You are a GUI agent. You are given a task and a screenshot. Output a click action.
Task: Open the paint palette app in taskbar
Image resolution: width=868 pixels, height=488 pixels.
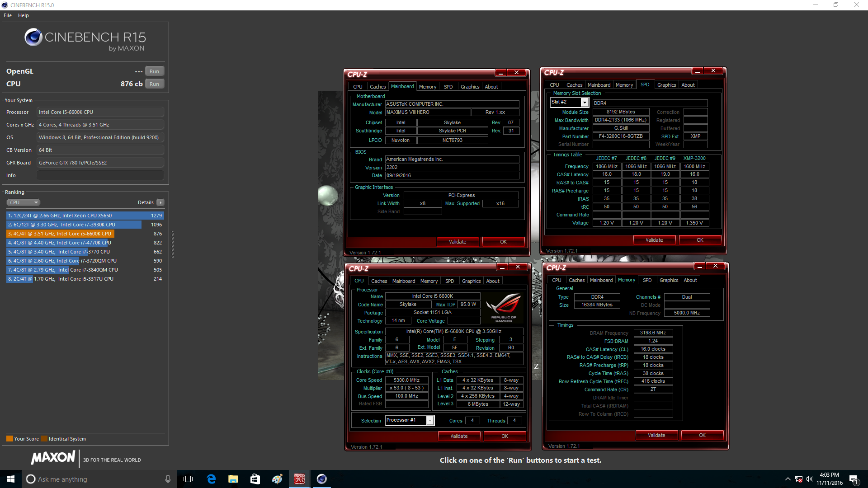click(277, 479)
